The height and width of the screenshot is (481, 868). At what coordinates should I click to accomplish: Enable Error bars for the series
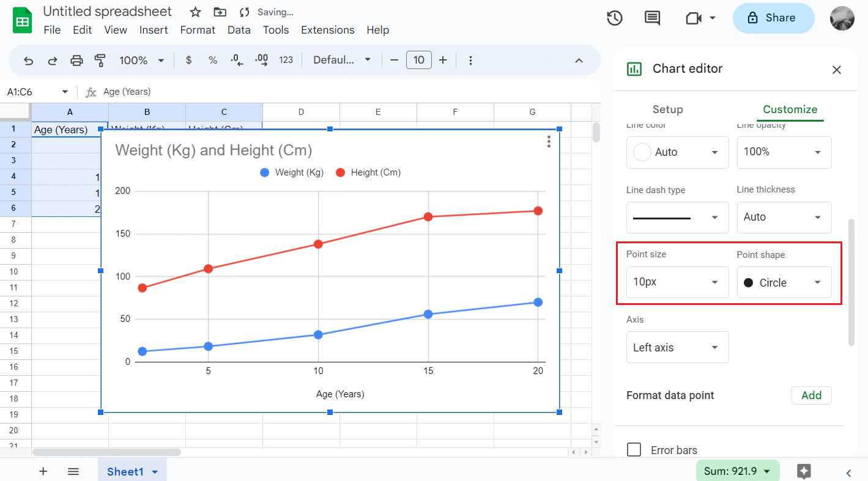pyautogui.click(x=634, y=450)
